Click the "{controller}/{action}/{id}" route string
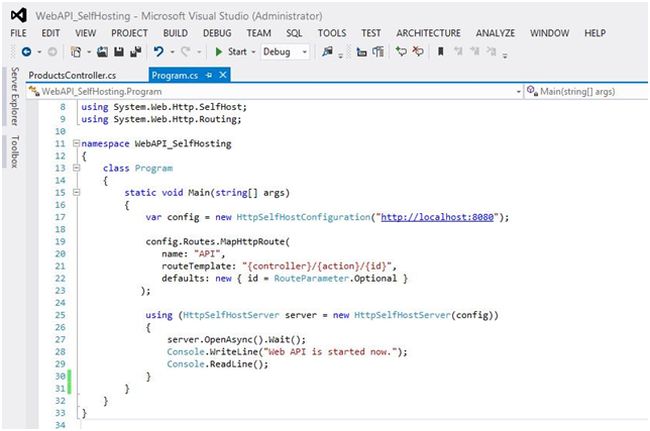The image size is (650, 431). [x=317, y=266]
